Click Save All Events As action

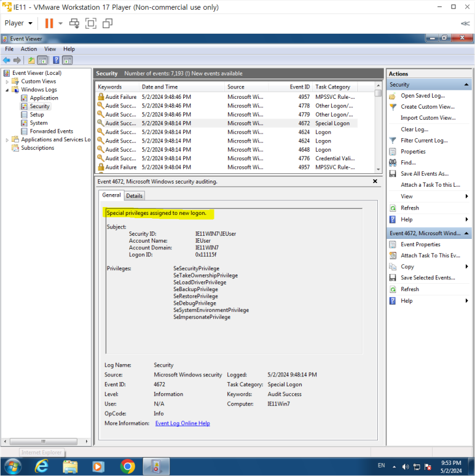click(x=425, y=174)
